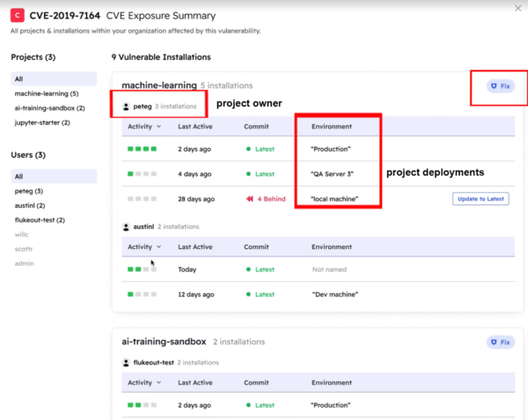528x420 pixels.
Task: Click the green Latest dot in the QA Server 3 row
Action: pyautogui.click(x=249, y=173)
